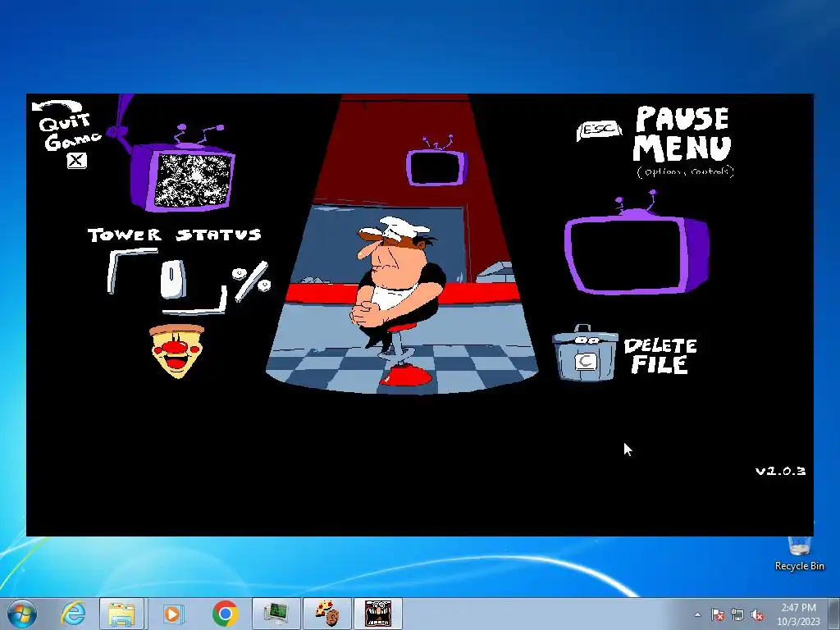Click the Pause Menu label
Image resolution: width=840 pixels, height=630 pixels.
pyautogui.click(x=682, y=135)
